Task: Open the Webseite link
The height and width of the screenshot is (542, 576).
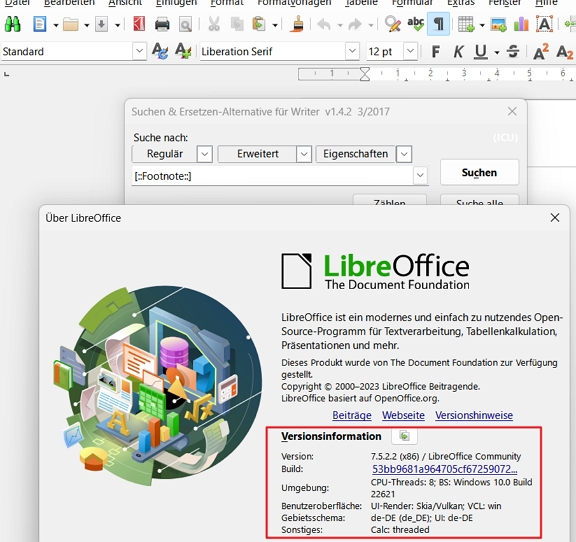Action: coord(403,415)
